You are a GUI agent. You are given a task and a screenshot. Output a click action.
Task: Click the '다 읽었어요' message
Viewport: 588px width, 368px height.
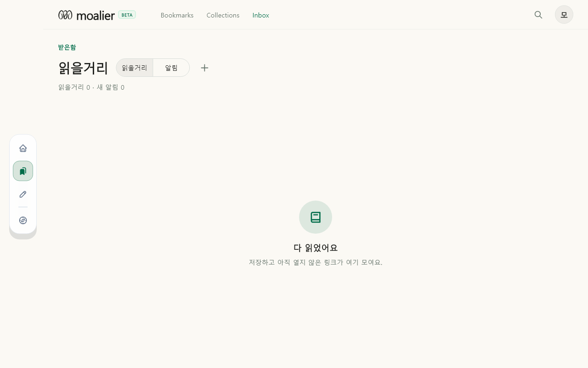coord(316,247)
